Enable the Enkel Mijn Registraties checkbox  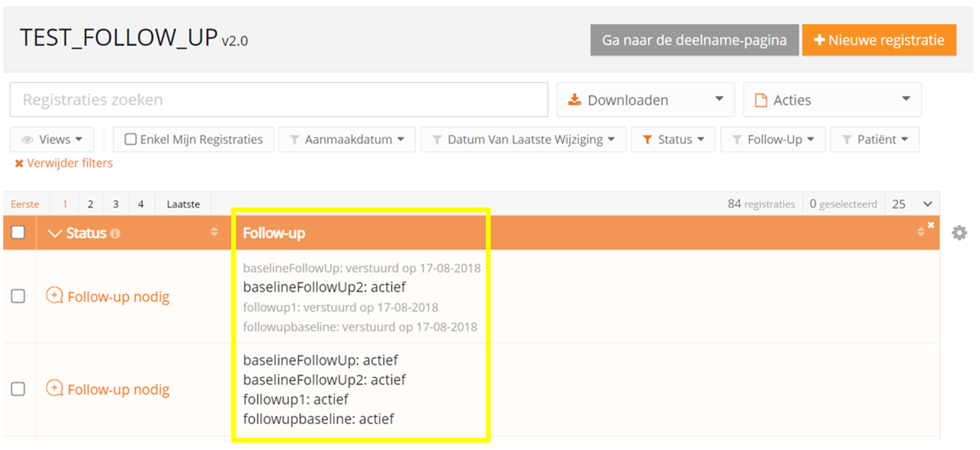point(131,139)
